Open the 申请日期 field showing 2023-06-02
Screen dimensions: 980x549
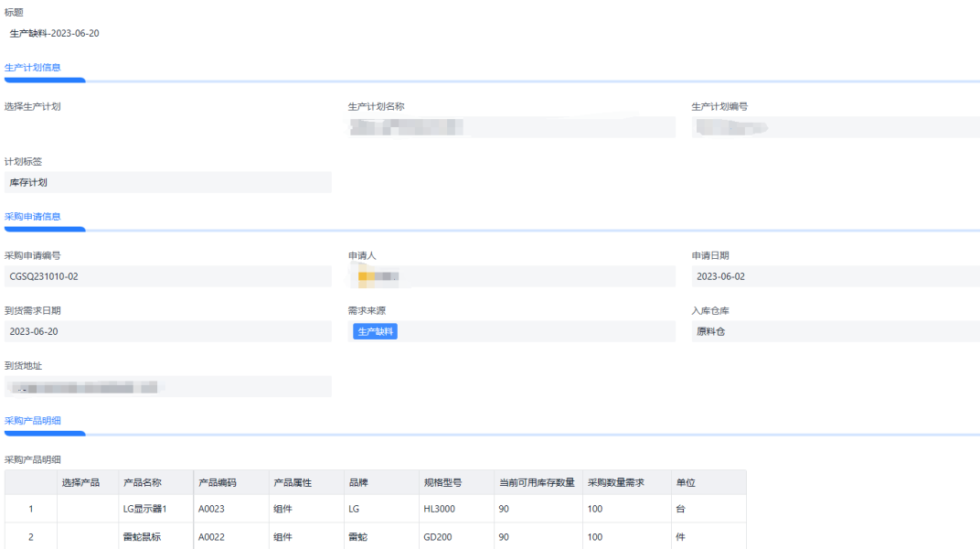835,276
